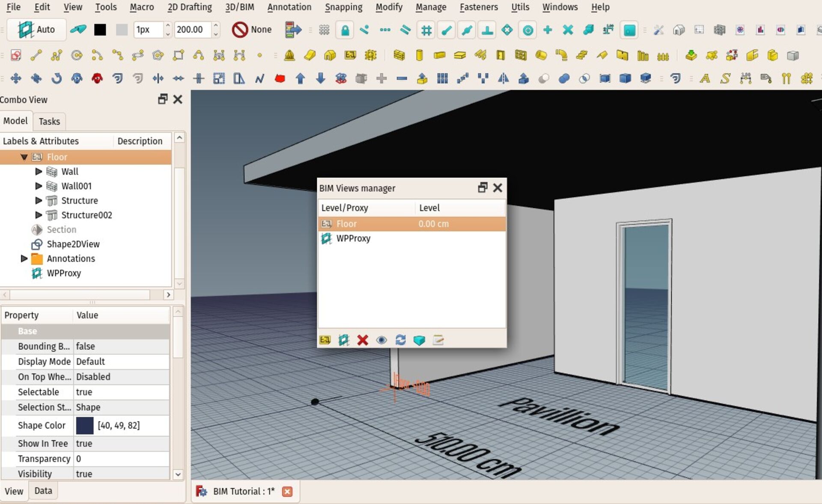
Task: Reload icon in BIM Views manager
Action: [400, 340]
